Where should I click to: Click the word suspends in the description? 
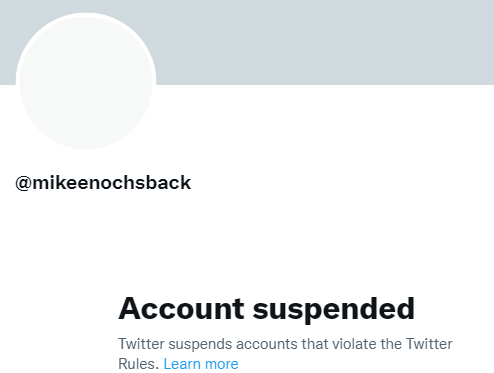coord(200,345)
